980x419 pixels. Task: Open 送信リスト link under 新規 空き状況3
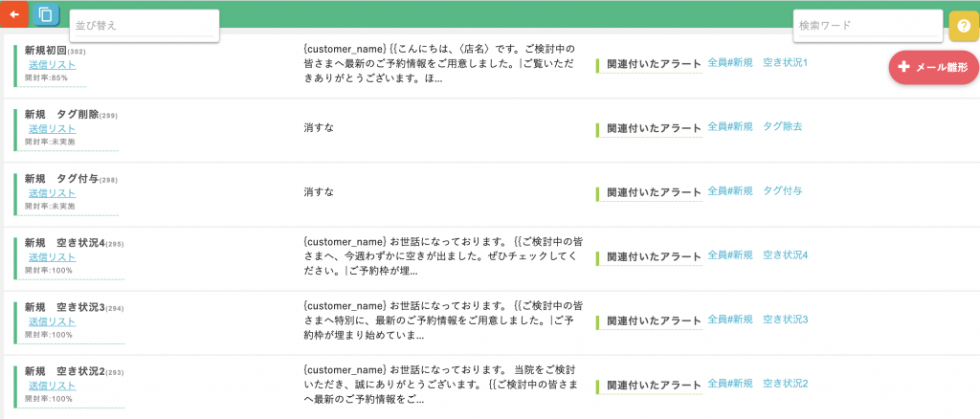click(x=52, y=321)
